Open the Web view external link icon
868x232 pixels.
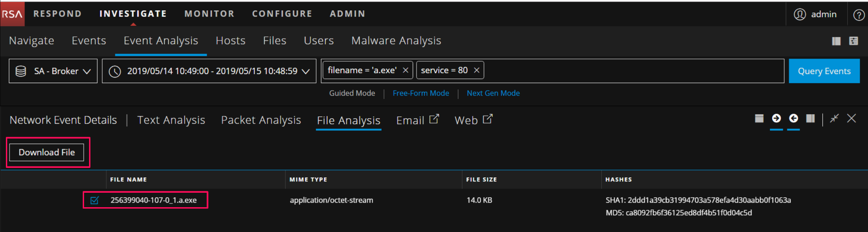488,119
